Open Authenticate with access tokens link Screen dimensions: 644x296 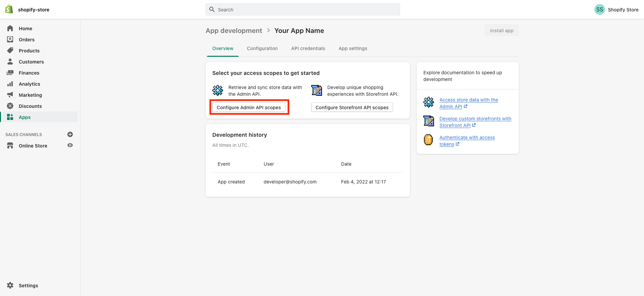pos(467,137)
